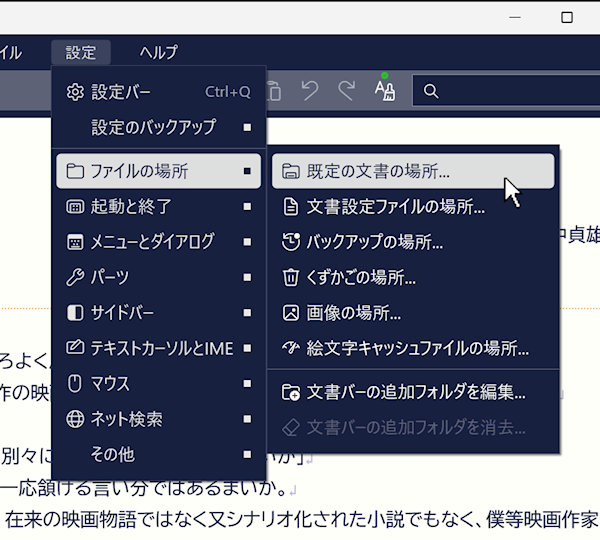Expand the テキストカーソルとIME submenu
600x540 pixels.
pyautogui.click(x=158, y=348)
